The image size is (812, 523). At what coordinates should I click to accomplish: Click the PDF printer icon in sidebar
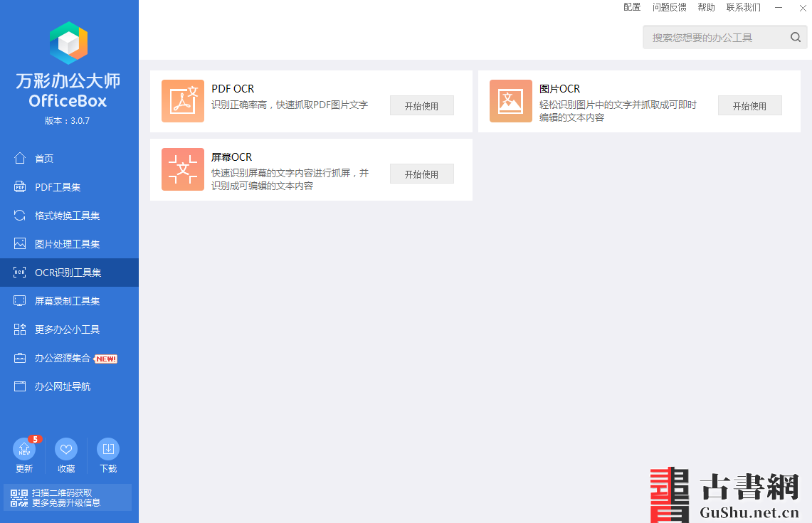[20, 187]
